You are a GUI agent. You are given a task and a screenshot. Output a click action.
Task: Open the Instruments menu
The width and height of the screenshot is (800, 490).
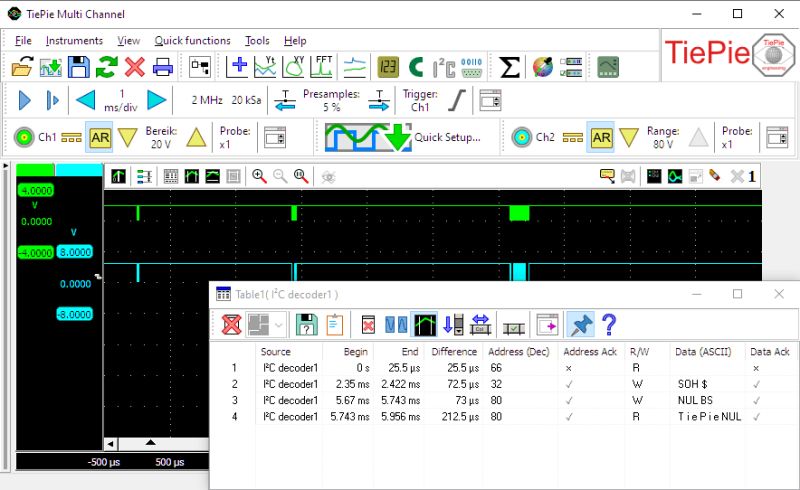pos(74,40)
